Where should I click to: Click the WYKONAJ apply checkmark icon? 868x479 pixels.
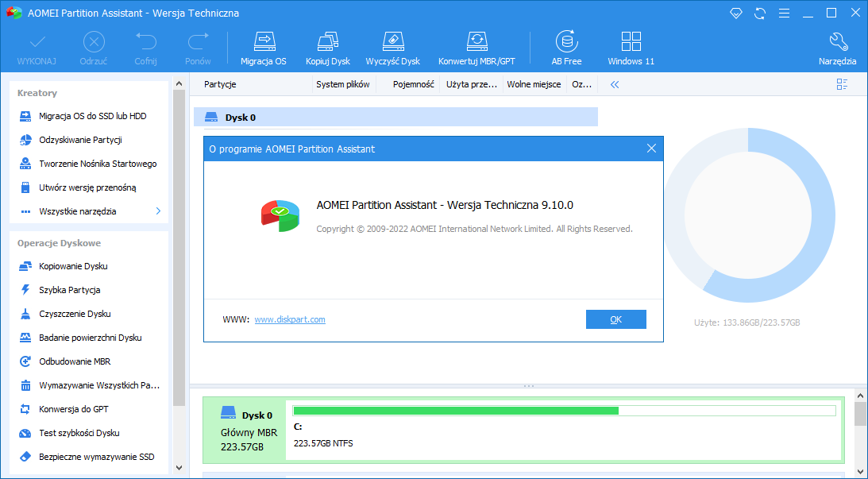(37, 42)
